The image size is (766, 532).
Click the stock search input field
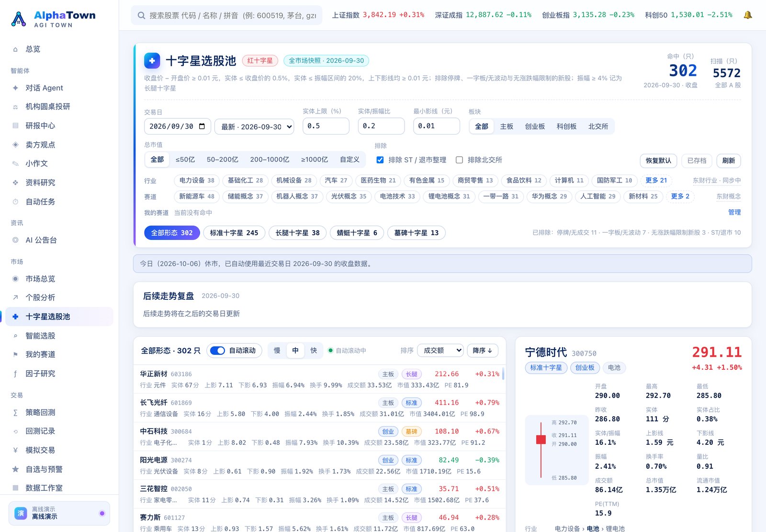coord(226,15)
